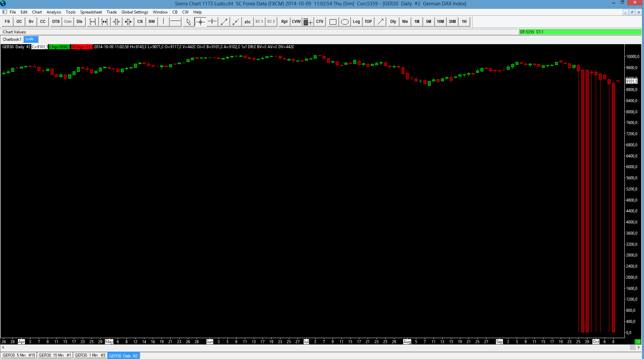The width and height of the screenshot is (644, 359).
Task: Click the tool values grid icon
Action: pyautogui.click(x=308, y=22)
